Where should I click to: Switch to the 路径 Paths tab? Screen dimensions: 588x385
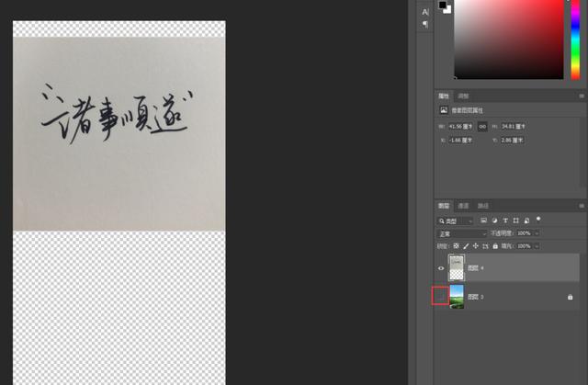pyautogui.click(x=483, y=206)
